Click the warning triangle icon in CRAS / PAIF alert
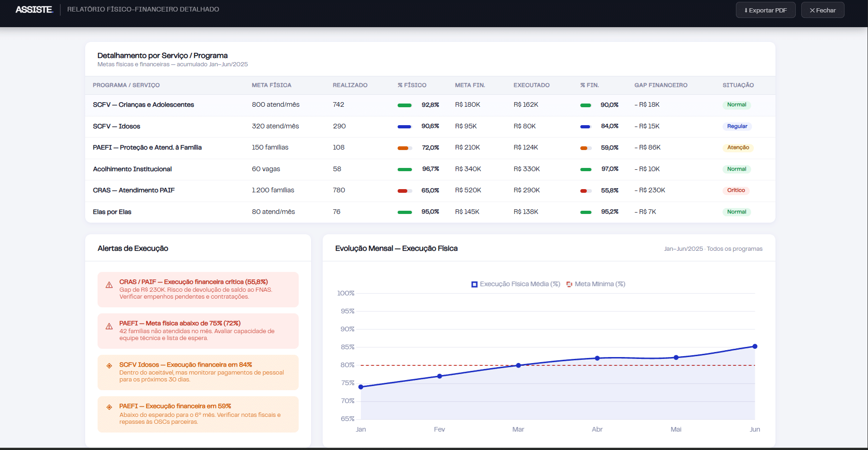 (109, 285)
